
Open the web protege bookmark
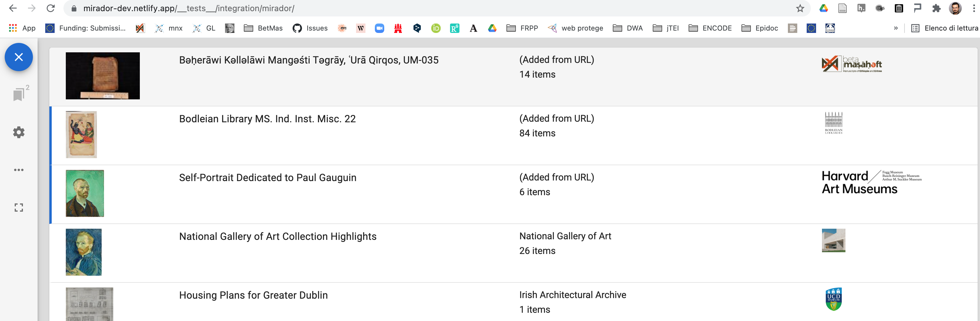(x=575, y=28)
